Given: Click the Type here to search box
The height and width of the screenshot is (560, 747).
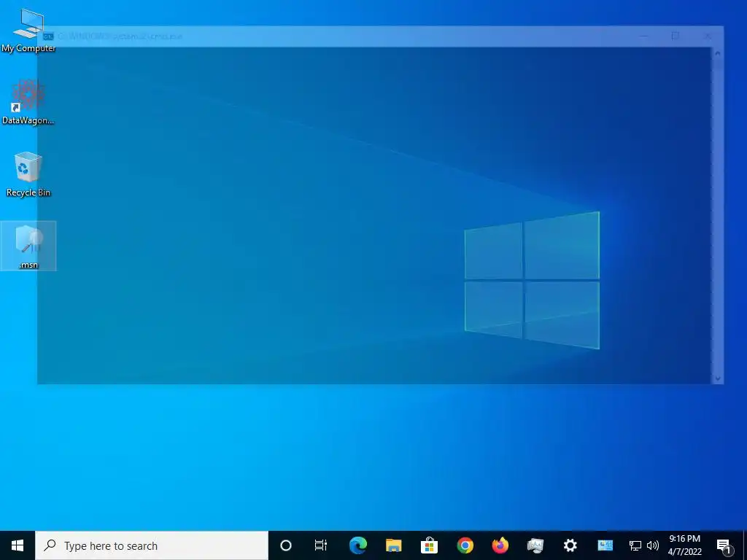Looking at the screenshot, I should tap(152, 545).
